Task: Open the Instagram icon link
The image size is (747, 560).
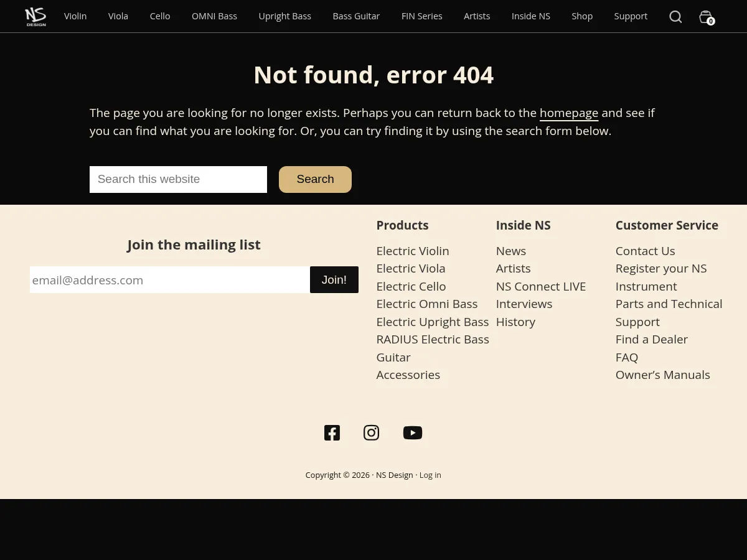Action: (x=372, y=432)
